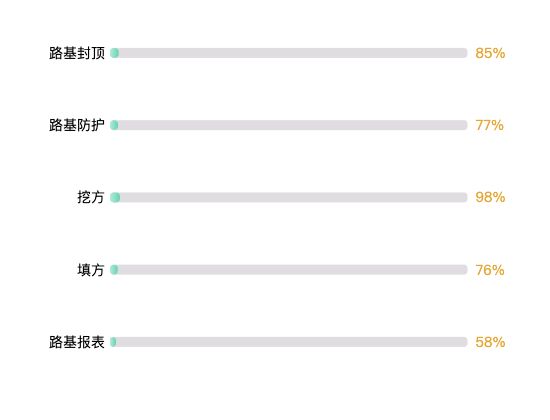The width and height of the screenshot is (550, 420).
Task: Select the 路基封顶 label
Action: coord(77,53)
